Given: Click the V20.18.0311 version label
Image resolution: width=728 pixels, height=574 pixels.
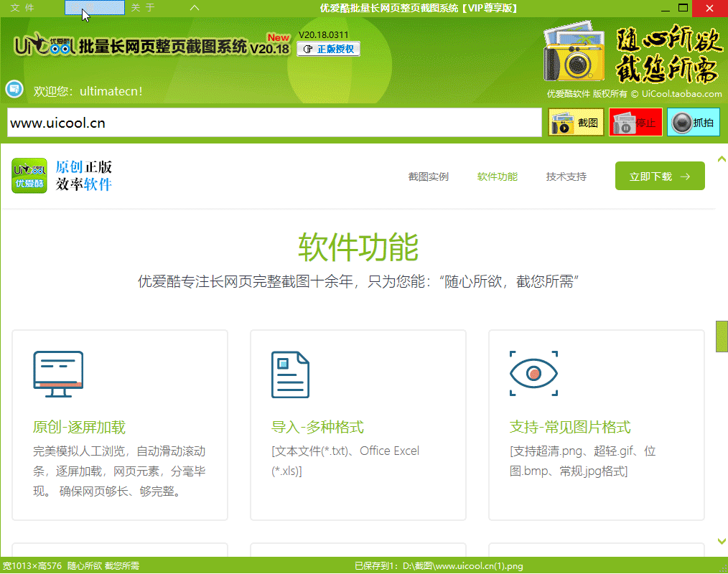Looking at the screenshot, I should pyautogui.click(x=324, y=35).
